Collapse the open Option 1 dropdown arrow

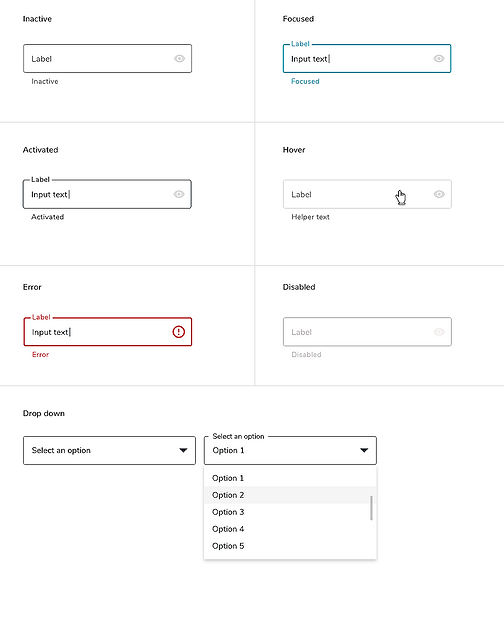[364, 450]
